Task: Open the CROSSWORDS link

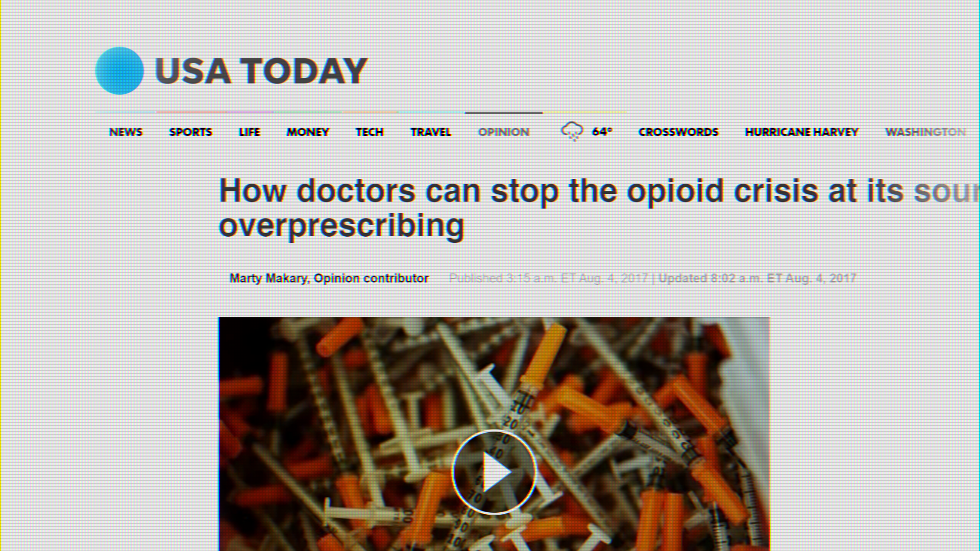Action: point(678,132)
